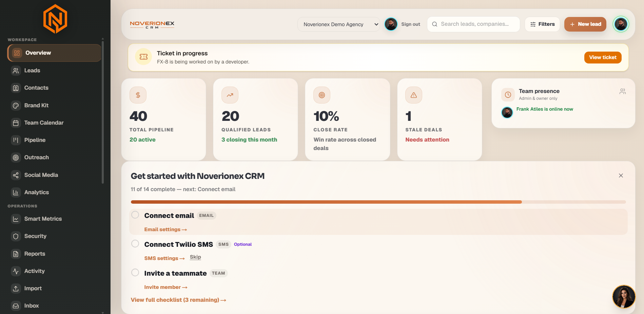644x314 pixels.
Task: Open the Import upload icon
Action: 16,289
